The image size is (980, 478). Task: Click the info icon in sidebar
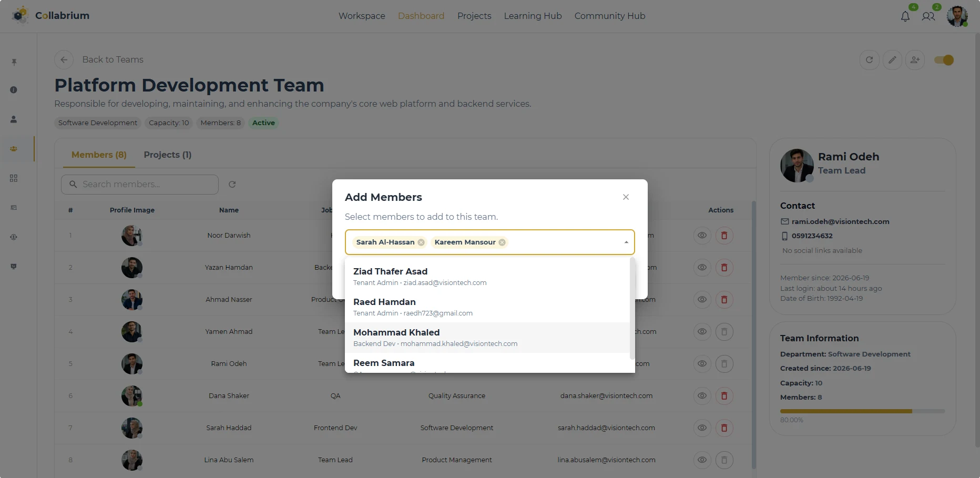[14, 90]
